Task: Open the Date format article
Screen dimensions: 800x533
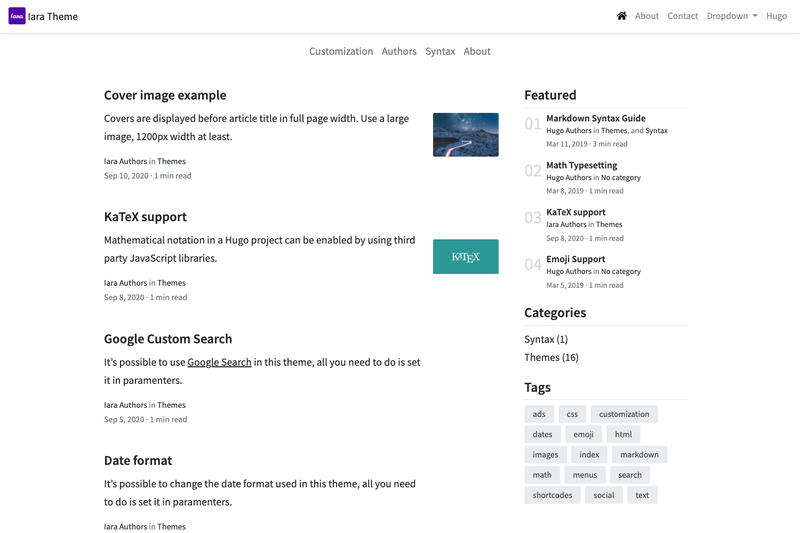Action: pyautogui.click(x=138, y=461)
